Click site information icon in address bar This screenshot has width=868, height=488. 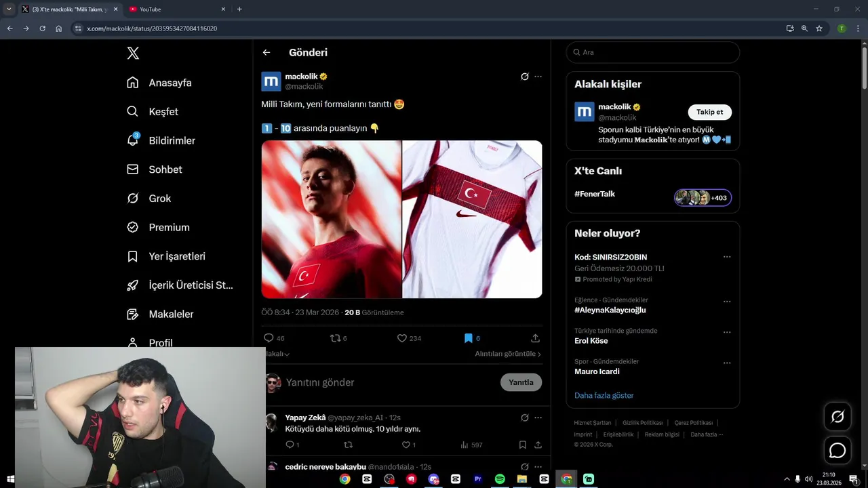[x=78, y=28]
